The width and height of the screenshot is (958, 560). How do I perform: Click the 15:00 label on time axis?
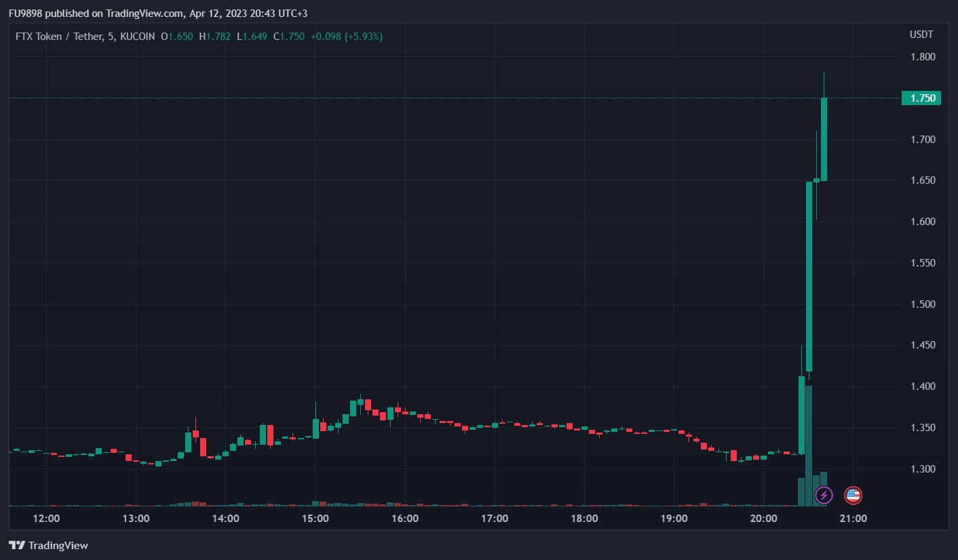pyautogui.click(x=315, y=519)
